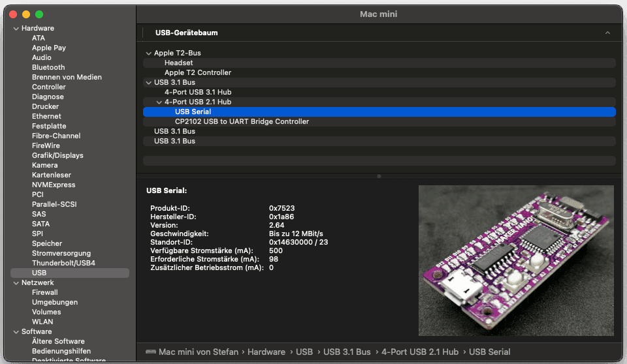Click the Geschwindigkeit value Bis zu 12 MBit/s
This screenshot has width=627, height=364.
tap(296, 234)
